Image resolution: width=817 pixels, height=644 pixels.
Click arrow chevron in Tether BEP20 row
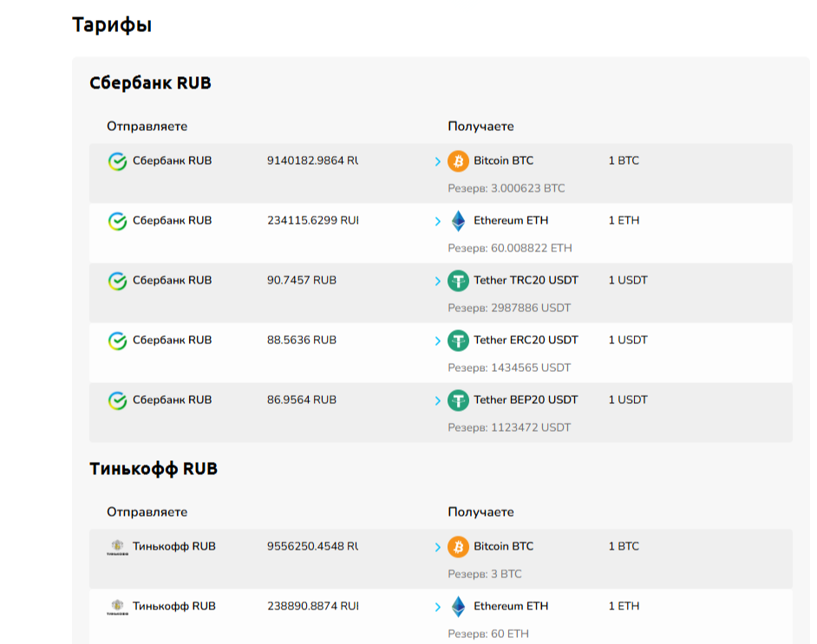[438, 401]
